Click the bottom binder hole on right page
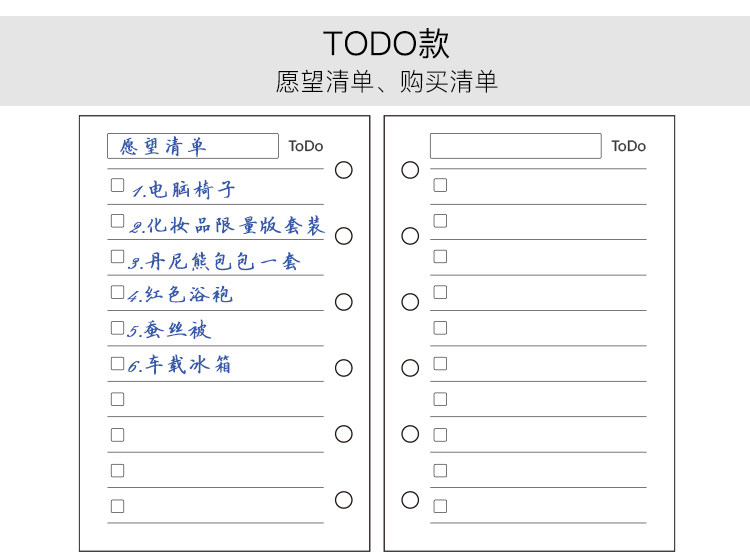The width and height of the screenshot is (750, 558). [x=410, y=500]
